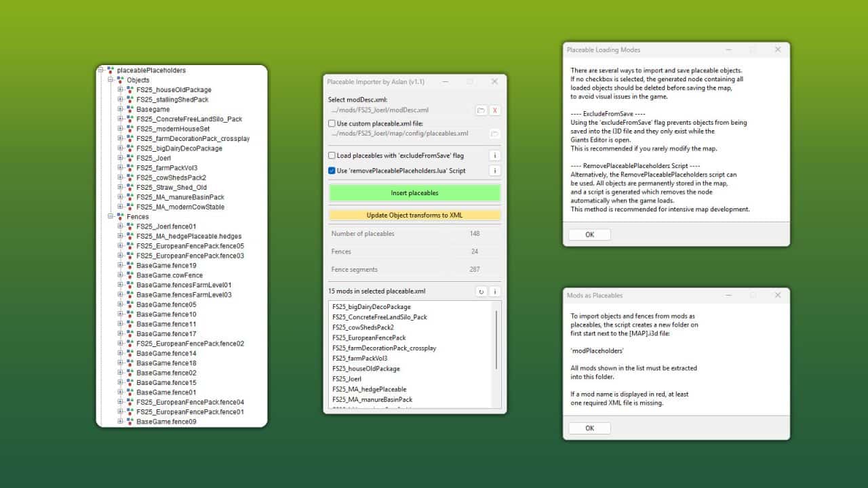Click the Insert placeables button

pyautogui.click(x=414, y=192)
